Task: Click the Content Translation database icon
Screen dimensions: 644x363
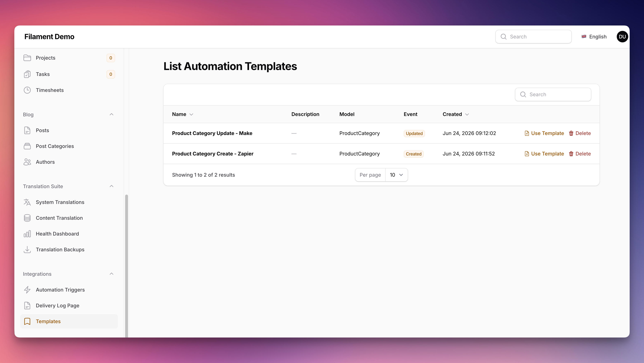Action: [27, 218]
